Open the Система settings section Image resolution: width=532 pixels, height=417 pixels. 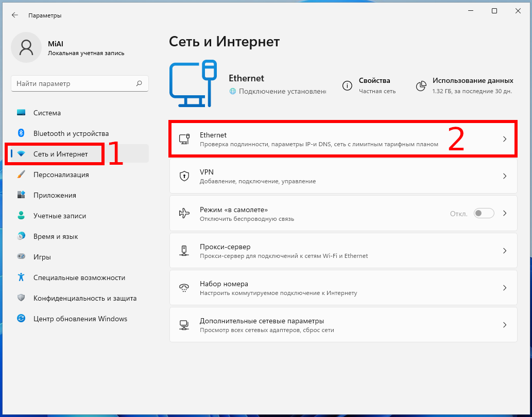(x=80, y=113)
